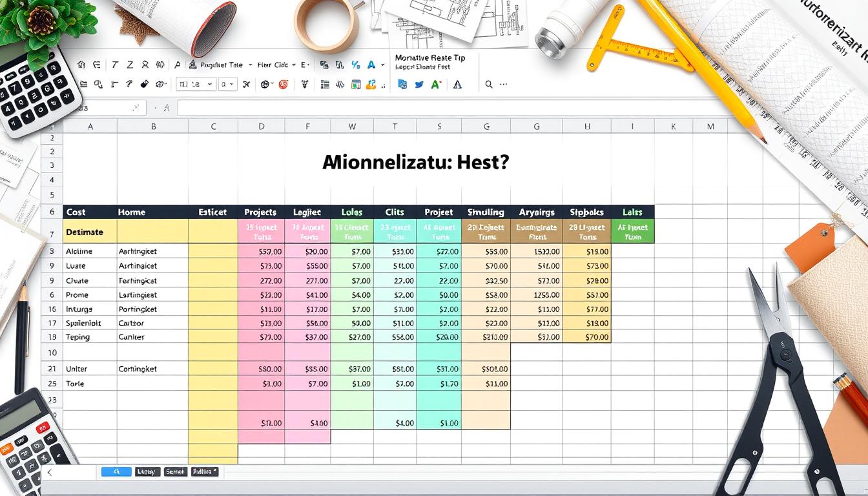The height and width of the screenshot is (496, 868).
Task: Select the cell showing $32.50
Action: [486, 281]
